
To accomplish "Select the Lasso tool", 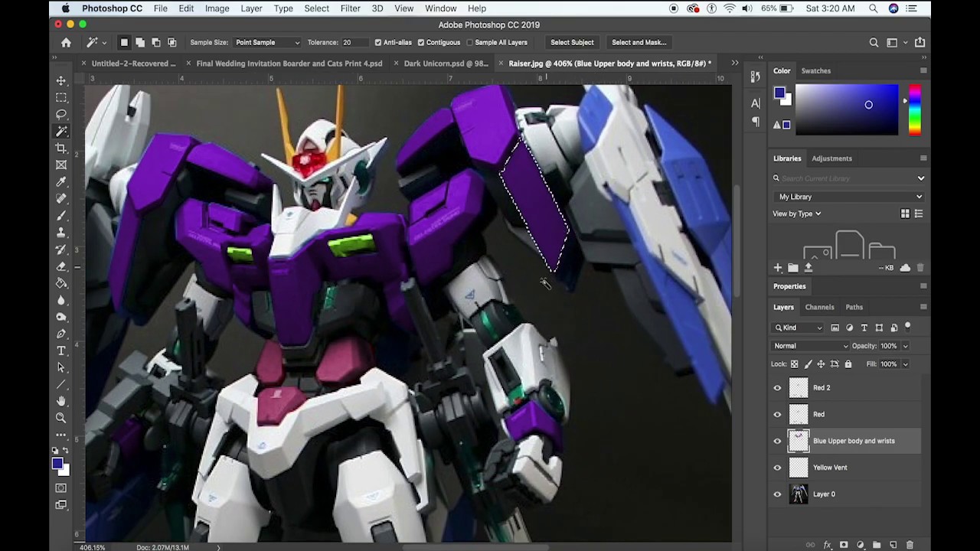I will point(61,114).
